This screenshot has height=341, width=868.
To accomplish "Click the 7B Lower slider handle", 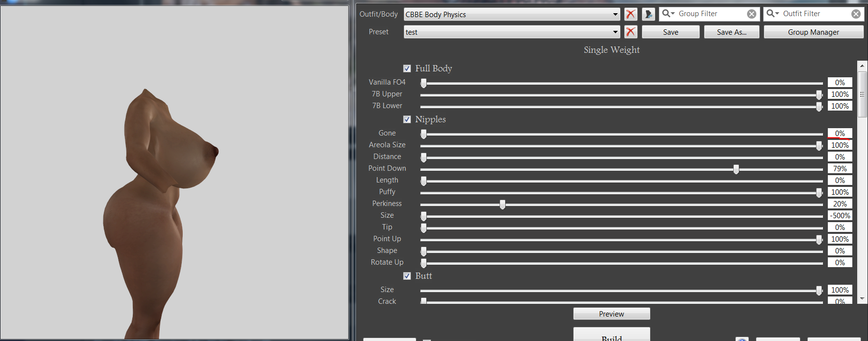I will pyautogui.click(x=819, y=107).
